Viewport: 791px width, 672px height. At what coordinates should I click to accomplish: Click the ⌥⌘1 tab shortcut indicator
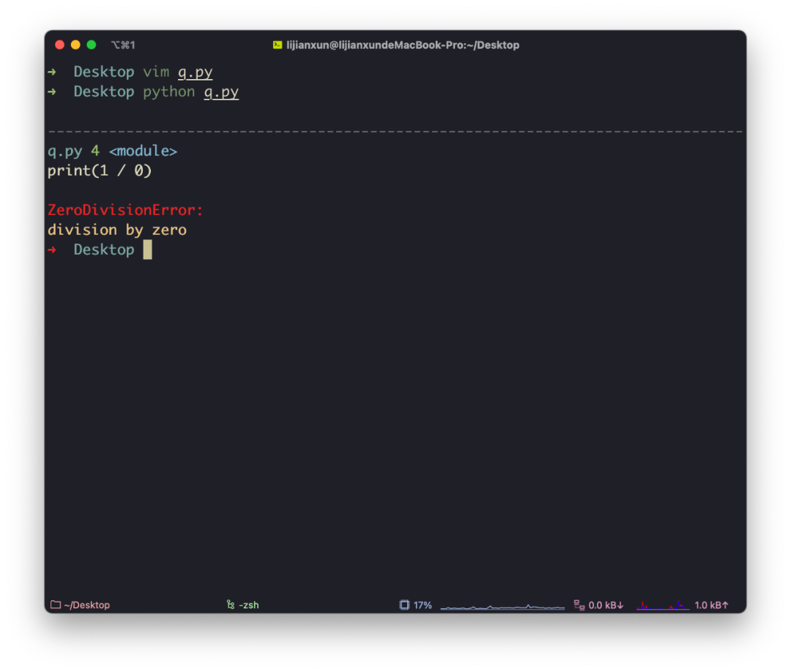click(123, 45)
